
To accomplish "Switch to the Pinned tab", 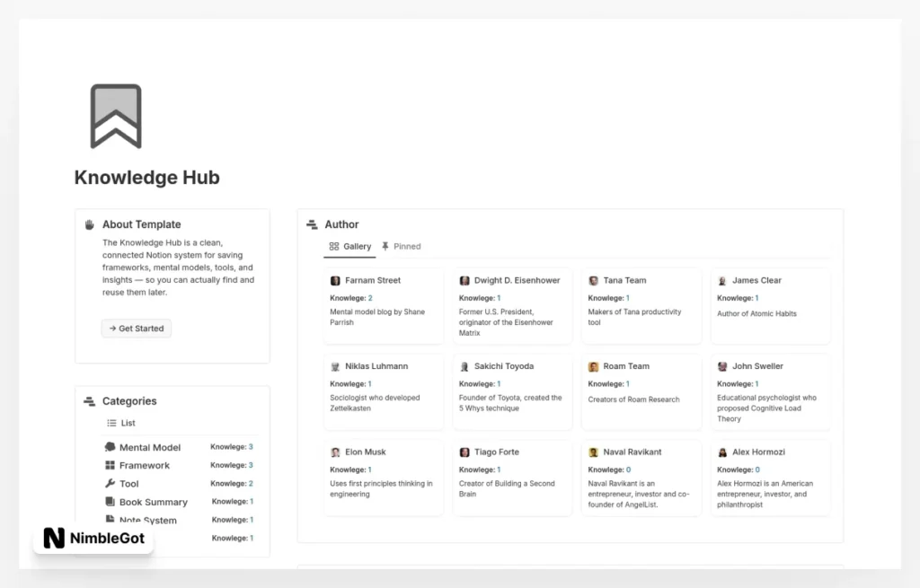I will 405,246.
